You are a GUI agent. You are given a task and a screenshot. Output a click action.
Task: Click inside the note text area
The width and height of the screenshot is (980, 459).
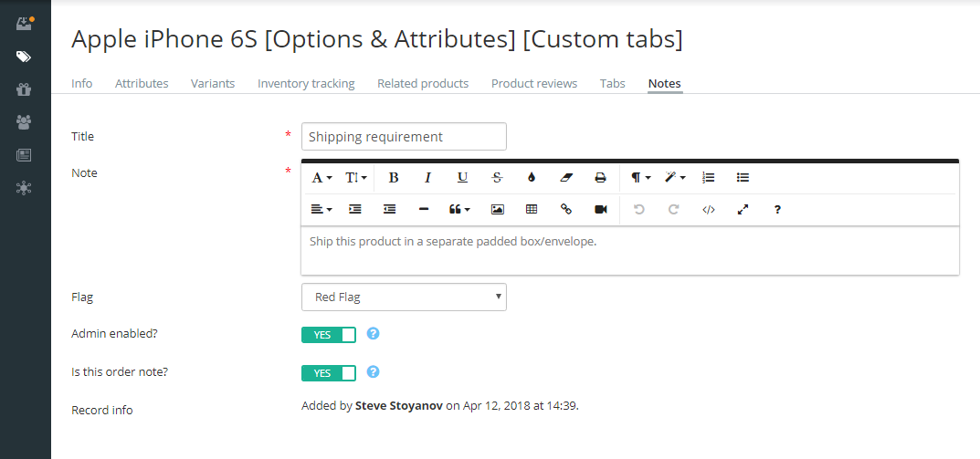point(630,250)
